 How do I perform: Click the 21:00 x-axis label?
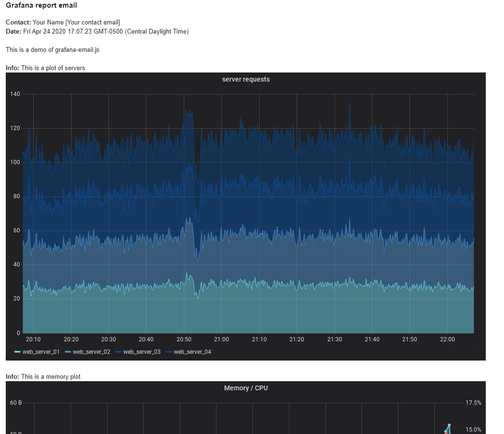(221, 339)
